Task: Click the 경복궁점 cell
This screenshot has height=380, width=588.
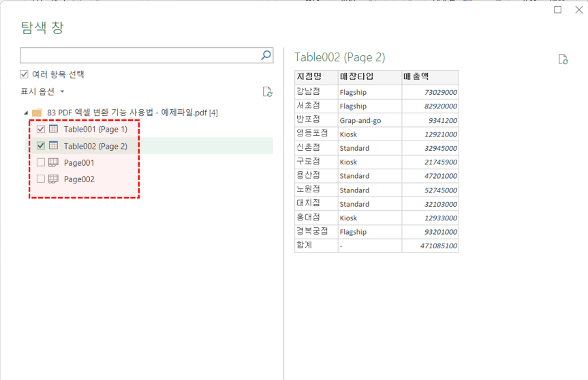Action: (x=316, y=232)
